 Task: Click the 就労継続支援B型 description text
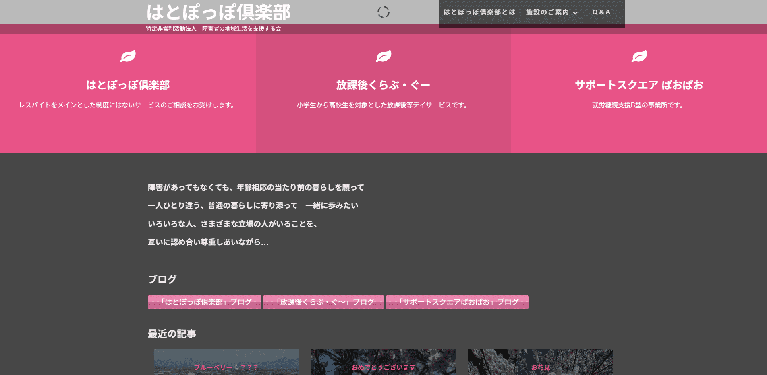[638, 105]
